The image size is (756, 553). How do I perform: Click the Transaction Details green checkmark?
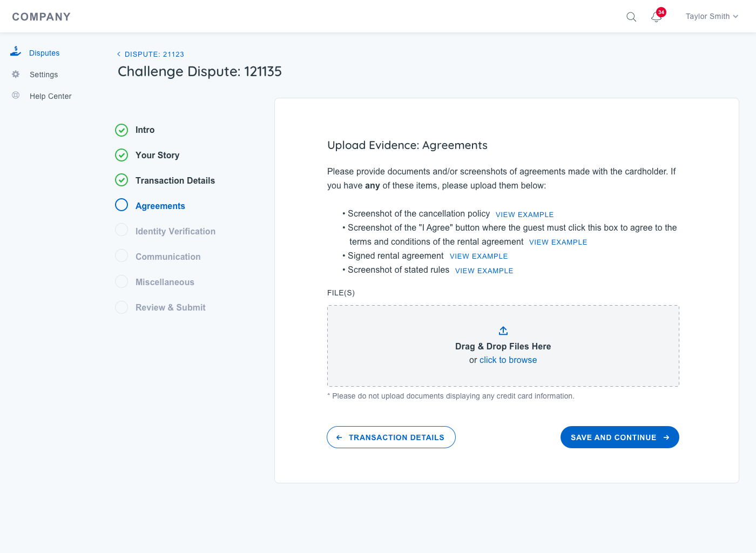[122, 180]
